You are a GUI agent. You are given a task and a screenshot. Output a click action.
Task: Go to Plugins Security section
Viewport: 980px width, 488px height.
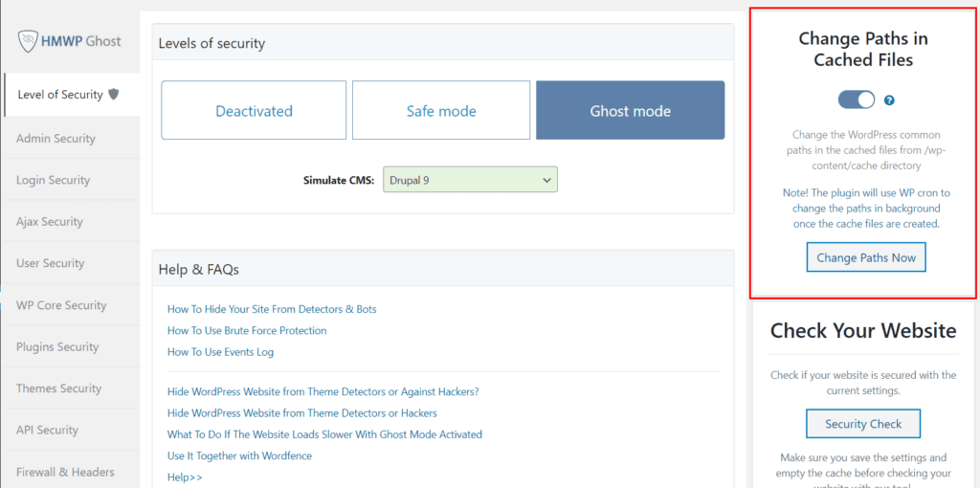[71, 346]
